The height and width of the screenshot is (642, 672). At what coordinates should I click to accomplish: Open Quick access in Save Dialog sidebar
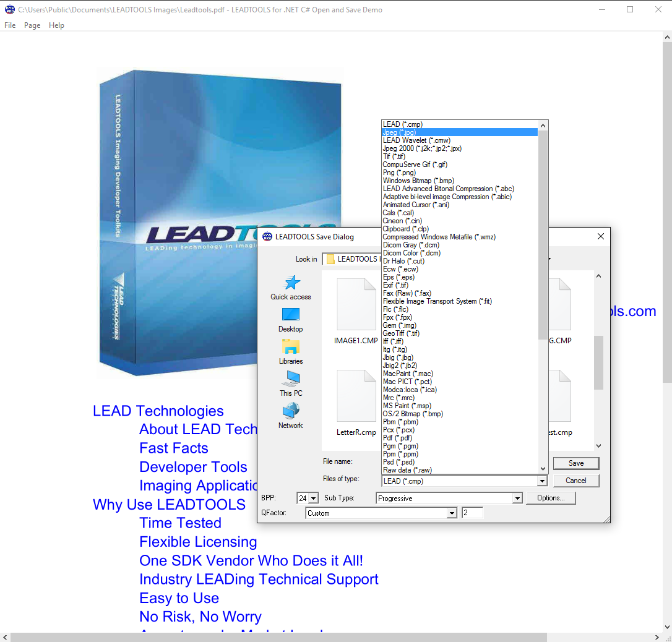[x=291, y=288]
